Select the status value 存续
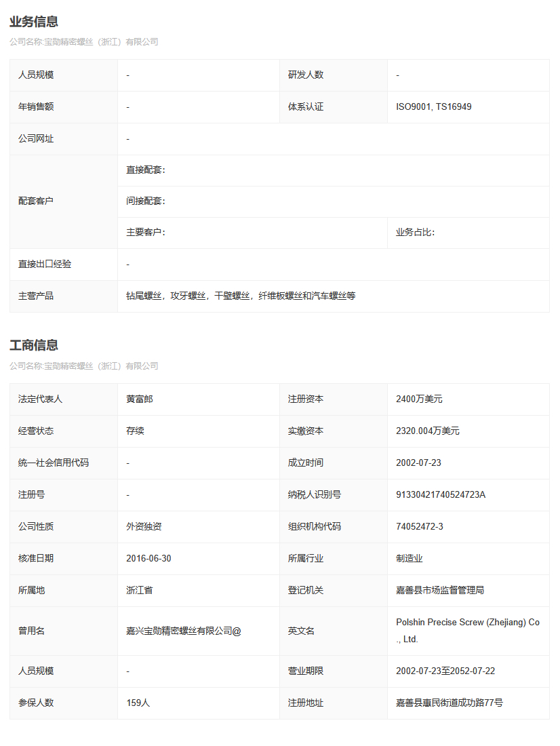The height and width of the screenshot is (746, 560). 135,431
